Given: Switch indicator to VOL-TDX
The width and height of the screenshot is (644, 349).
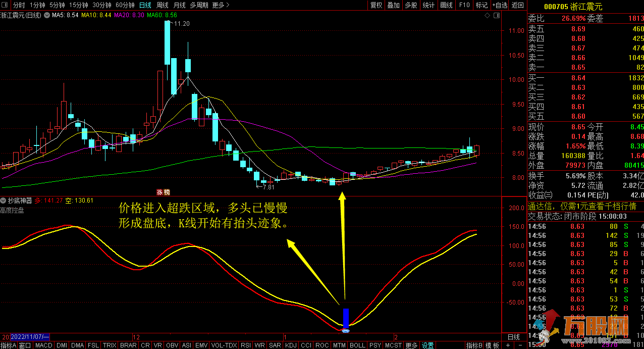Looking at the screenshot, I should (x=224, y=345).
